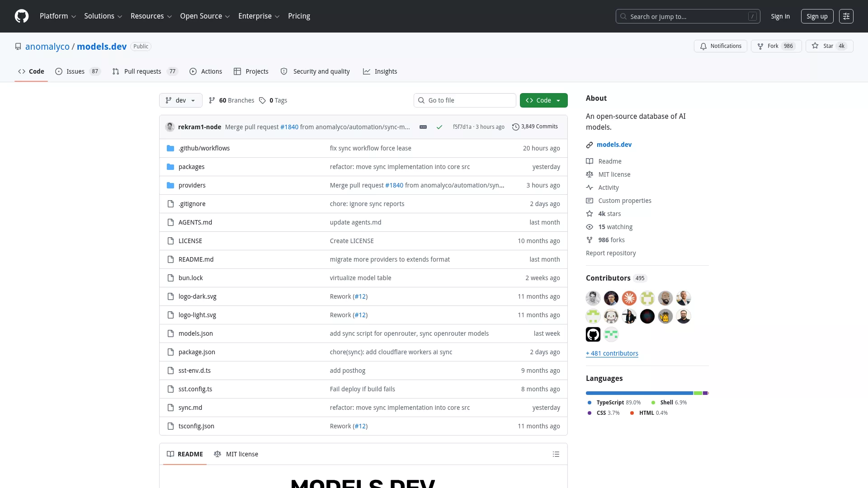Open the packages folder

(191, 167)
